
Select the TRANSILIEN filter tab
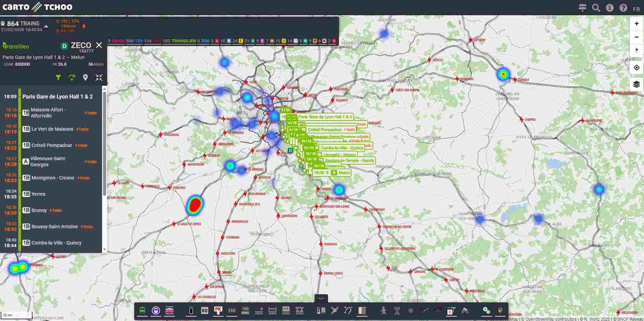[183, 41]
